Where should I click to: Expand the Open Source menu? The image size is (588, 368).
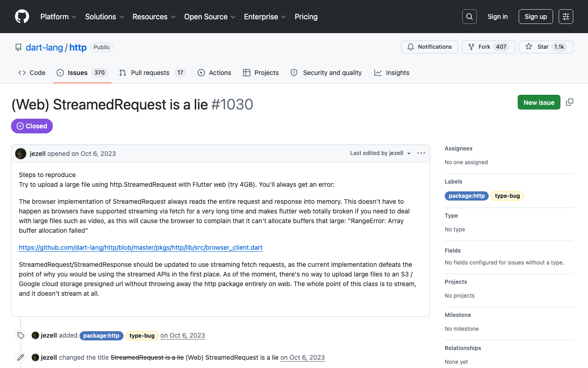pos(210,17)
